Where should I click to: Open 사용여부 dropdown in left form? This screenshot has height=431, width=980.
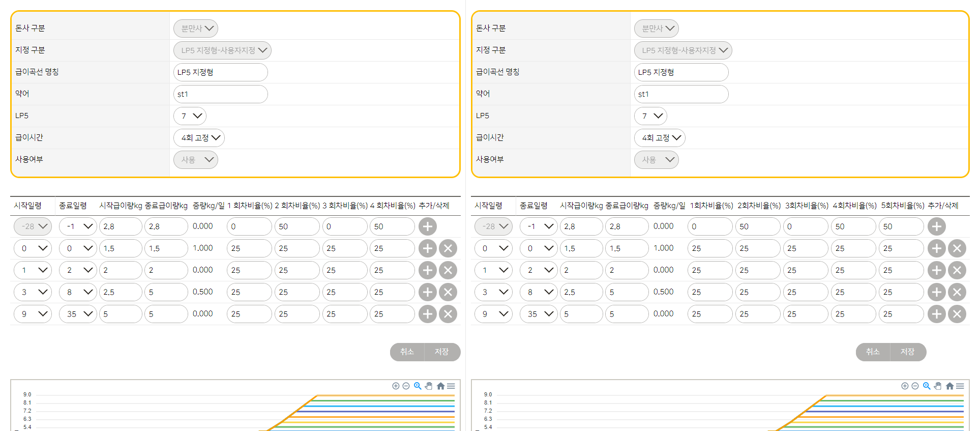(196, 160)
